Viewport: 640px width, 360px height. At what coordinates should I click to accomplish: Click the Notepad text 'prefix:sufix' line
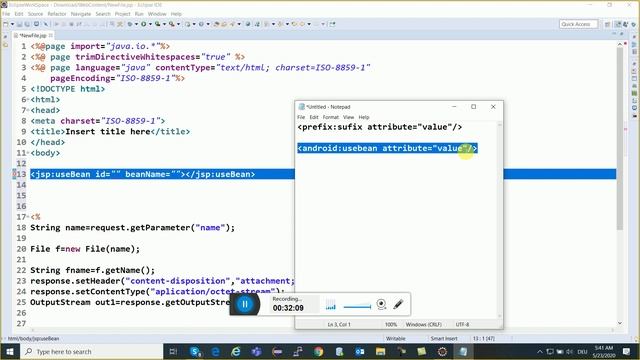point(380,127)
